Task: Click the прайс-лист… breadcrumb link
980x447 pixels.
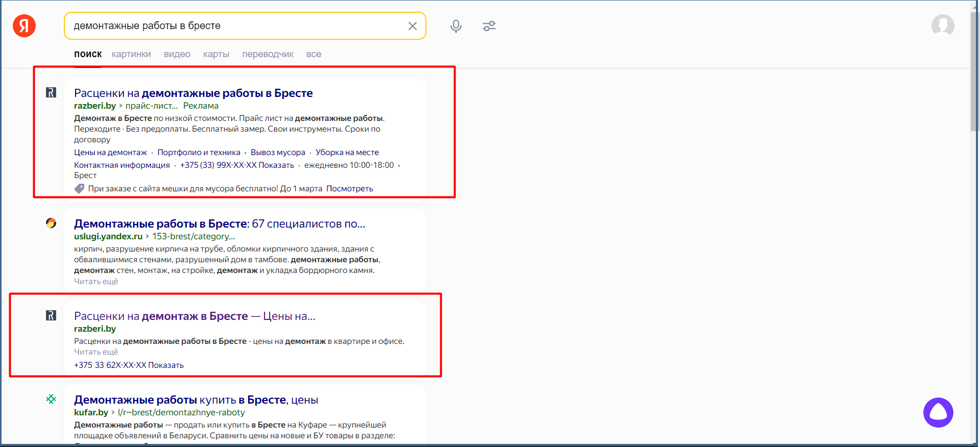Action: pos(152,106)
